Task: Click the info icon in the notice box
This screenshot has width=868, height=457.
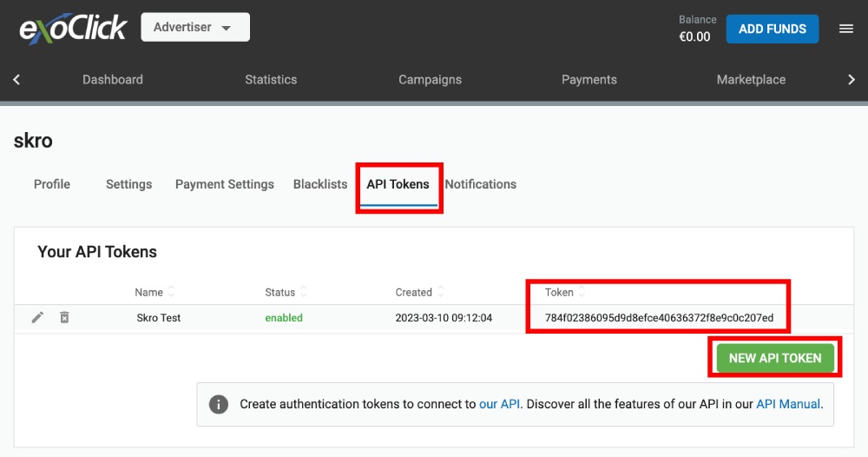Action: coord(219,404)
